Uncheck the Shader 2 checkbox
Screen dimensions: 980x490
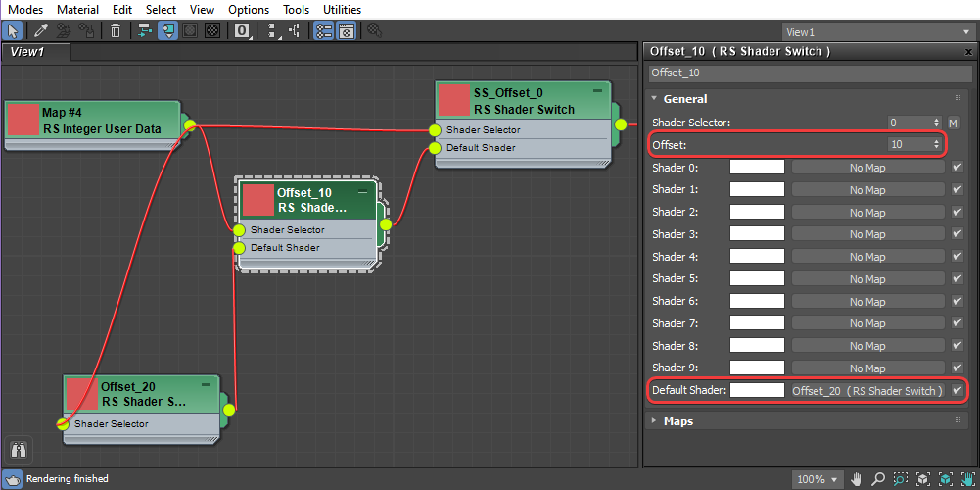click(957, 212)
